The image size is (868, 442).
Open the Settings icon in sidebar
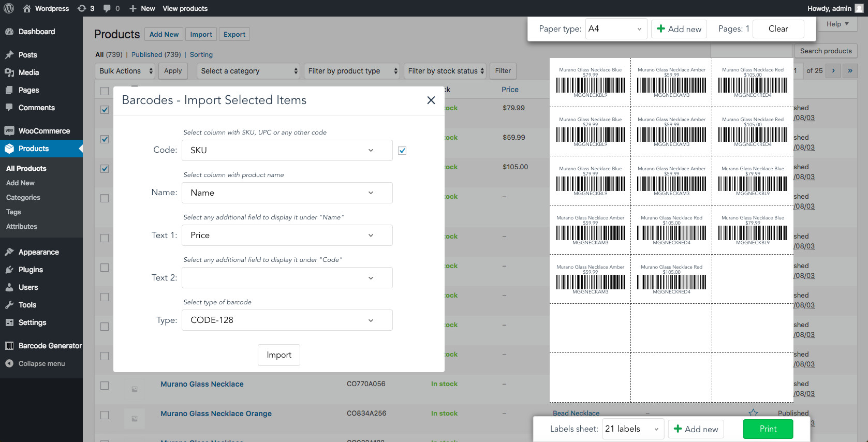pyautogui.click(x=9, y=322)
